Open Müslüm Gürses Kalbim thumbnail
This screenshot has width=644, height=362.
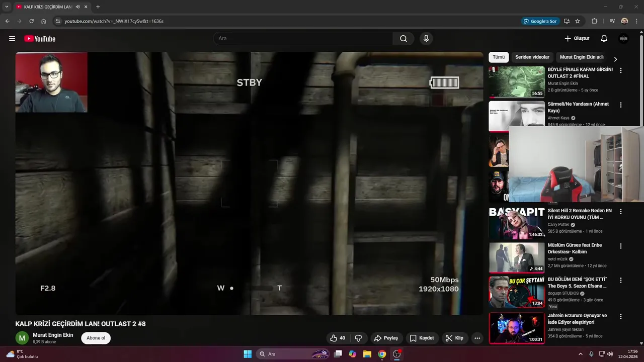click(x=517, y=257)
